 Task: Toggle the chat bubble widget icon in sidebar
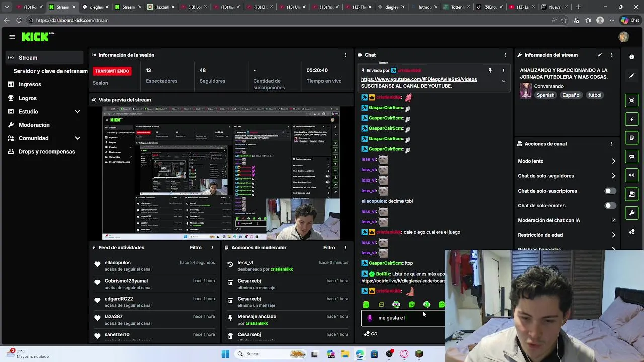point(632,157)
